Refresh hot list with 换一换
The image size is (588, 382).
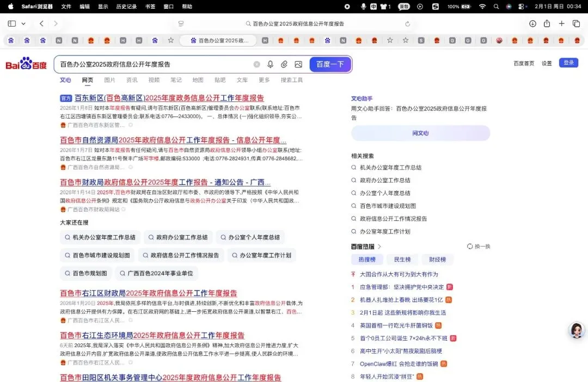479,247
